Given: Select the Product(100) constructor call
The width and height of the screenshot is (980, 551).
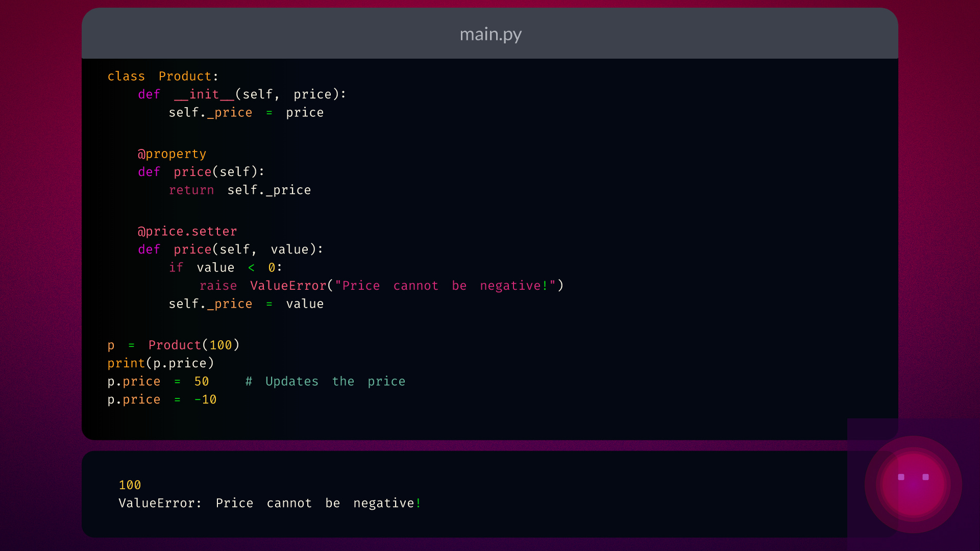Looking at the screenshot, I should pyautogui.click(x=194, y=345).
